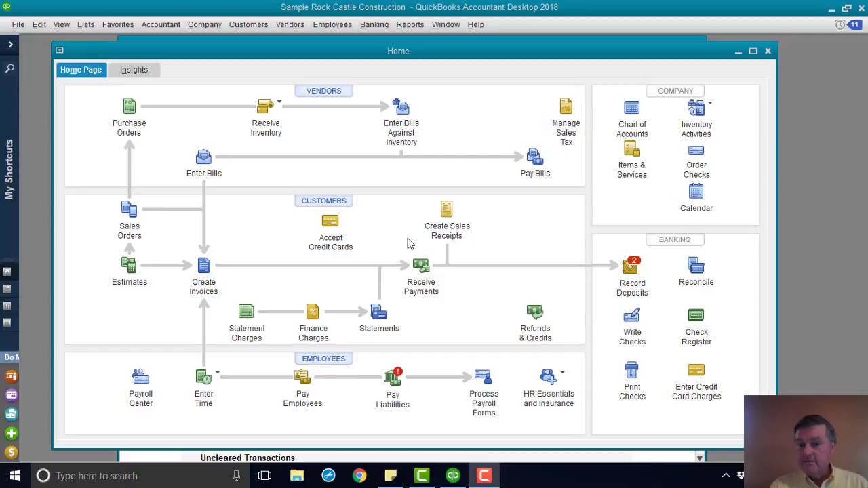Open Create Invoices
The image size is (868, 488).
203,265
